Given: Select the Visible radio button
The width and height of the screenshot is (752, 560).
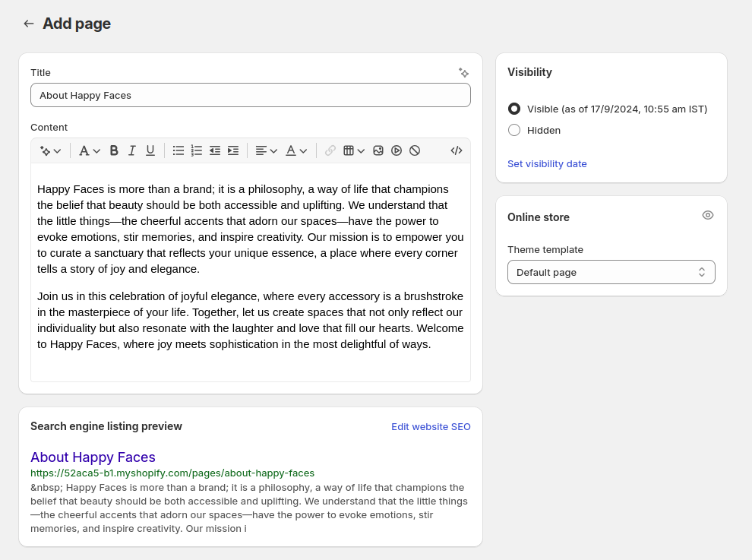Looking at the screenshot, I should click(514, 109).
